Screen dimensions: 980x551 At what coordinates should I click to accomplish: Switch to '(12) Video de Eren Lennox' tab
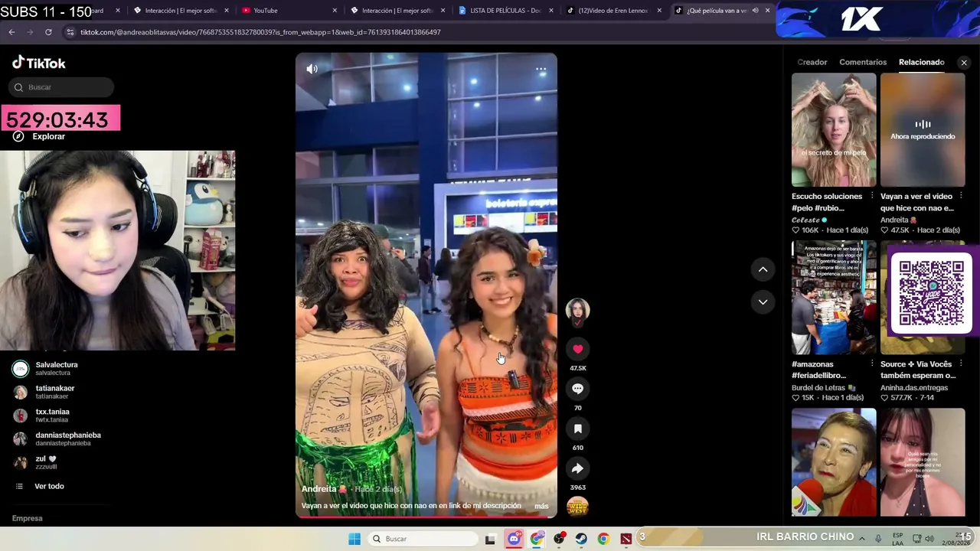(x=614, y=11)
